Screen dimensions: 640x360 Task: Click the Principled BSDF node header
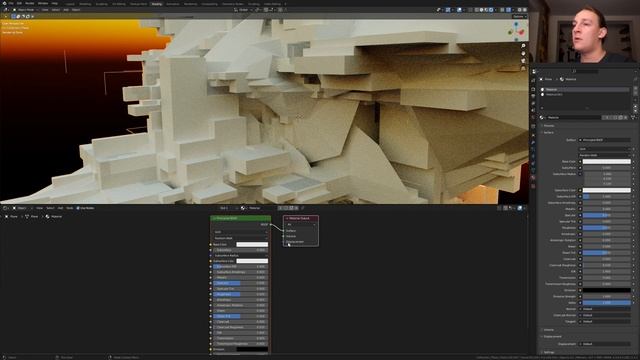pos(240,218)
